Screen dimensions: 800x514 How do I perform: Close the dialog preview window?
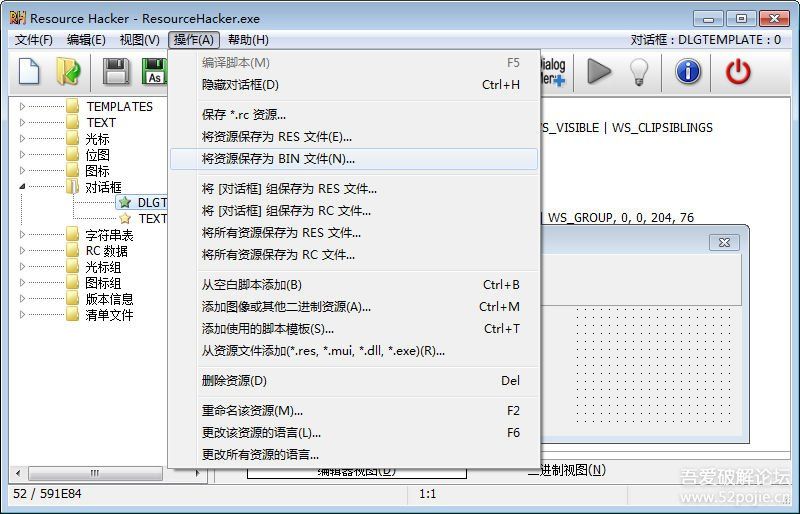click(724, 242)
